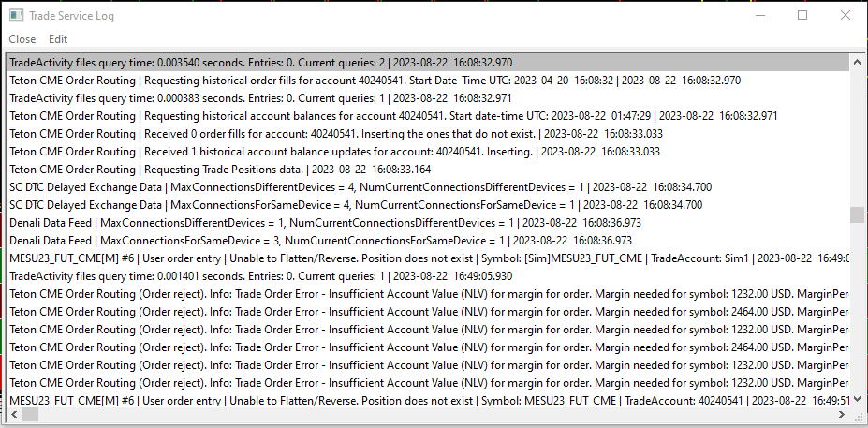Select the 'Requesting historical order fills' log line

pos(427,81)
